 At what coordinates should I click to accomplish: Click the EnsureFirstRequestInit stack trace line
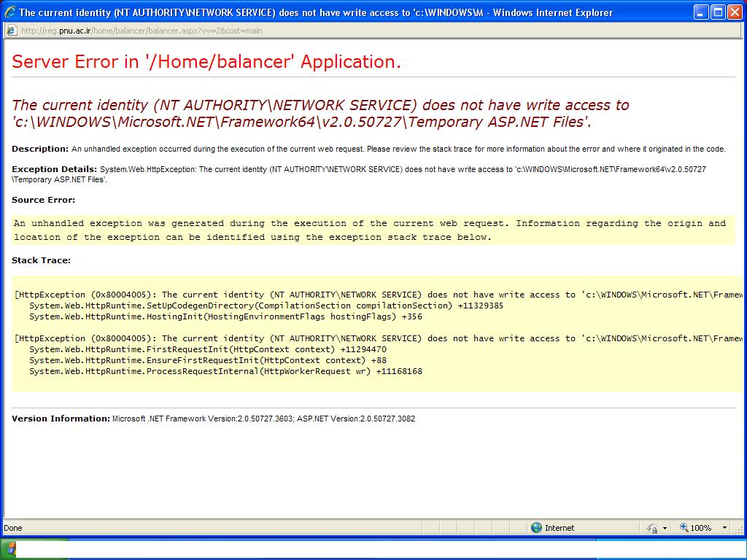[208, 360]
